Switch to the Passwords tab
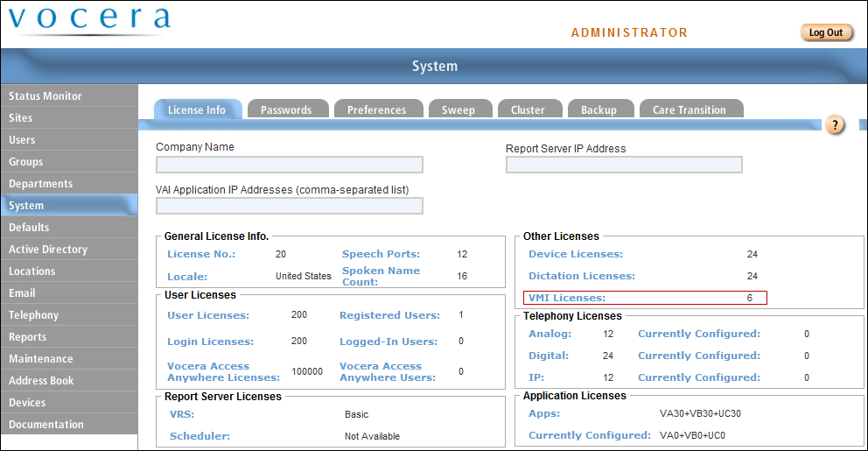This screenshot has width=868, height=451. (286, 109)
